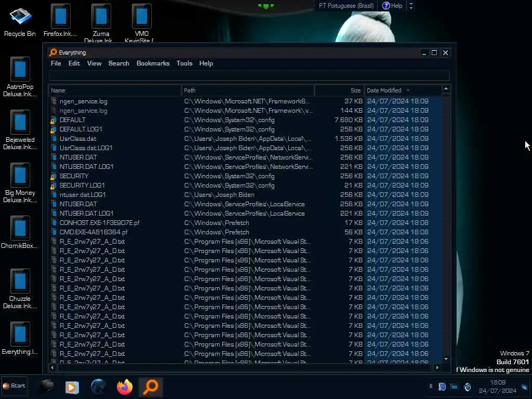
Task: Open the Help menu in Everything
Action: [x=206, y=63]
